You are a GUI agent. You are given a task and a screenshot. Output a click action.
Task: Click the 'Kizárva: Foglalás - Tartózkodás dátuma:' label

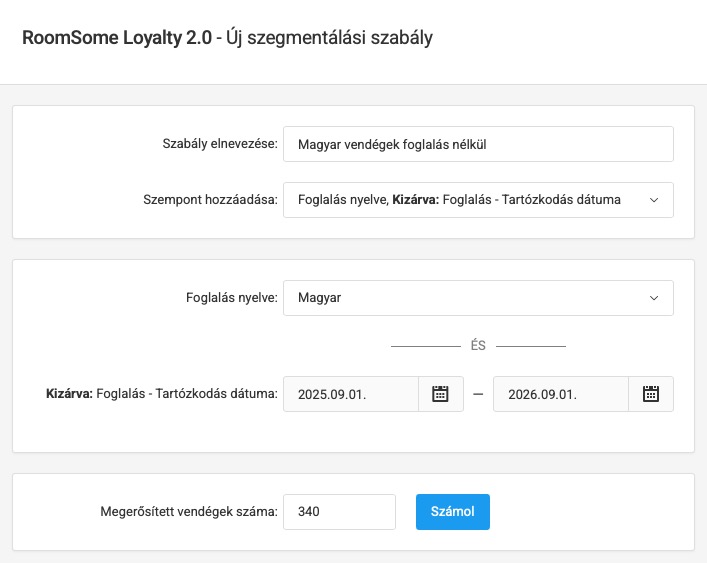click(x=162, y=394)
